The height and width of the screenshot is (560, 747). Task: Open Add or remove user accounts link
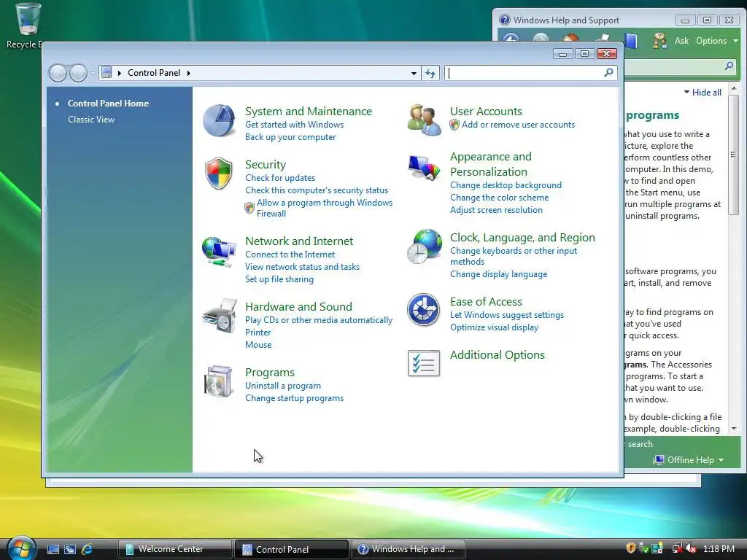tap(519, 125)
